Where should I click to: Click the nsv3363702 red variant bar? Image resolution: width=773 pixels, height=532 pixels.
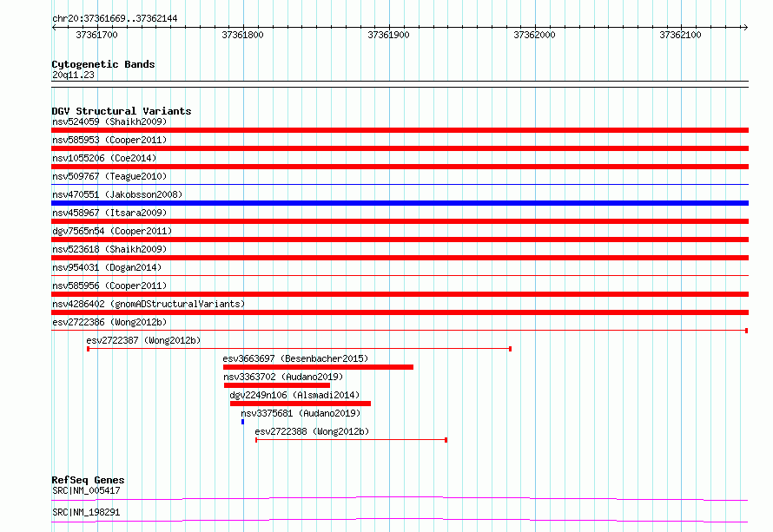pyautogui.click(x=276, y=385)
